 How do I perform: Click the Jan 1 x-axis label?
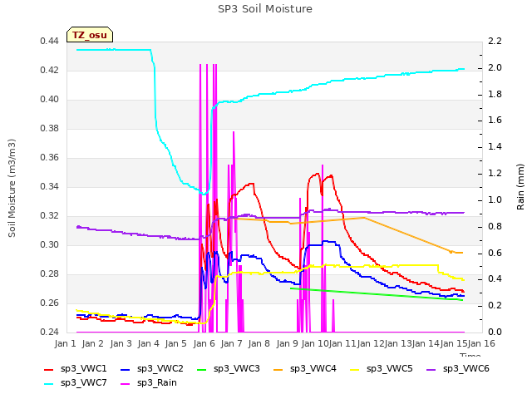tap(65, 343)
